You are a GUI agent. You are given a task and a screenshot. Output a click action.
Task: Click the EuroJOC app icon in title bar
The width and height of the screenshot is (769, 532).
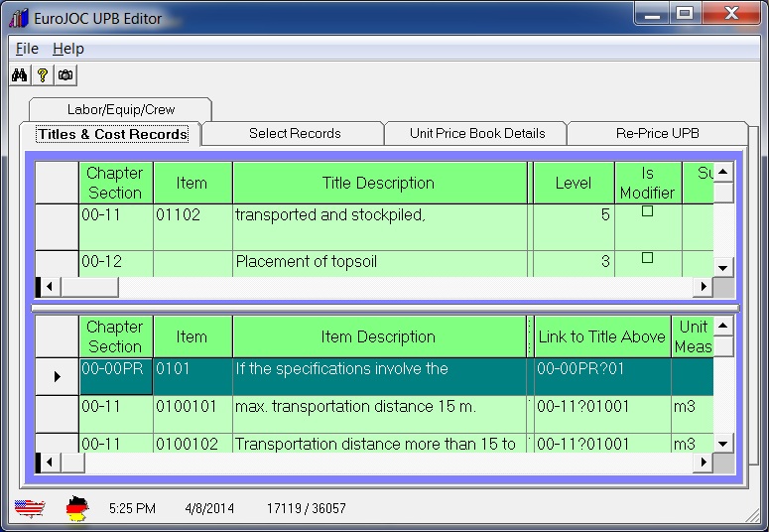pos(17,18)
